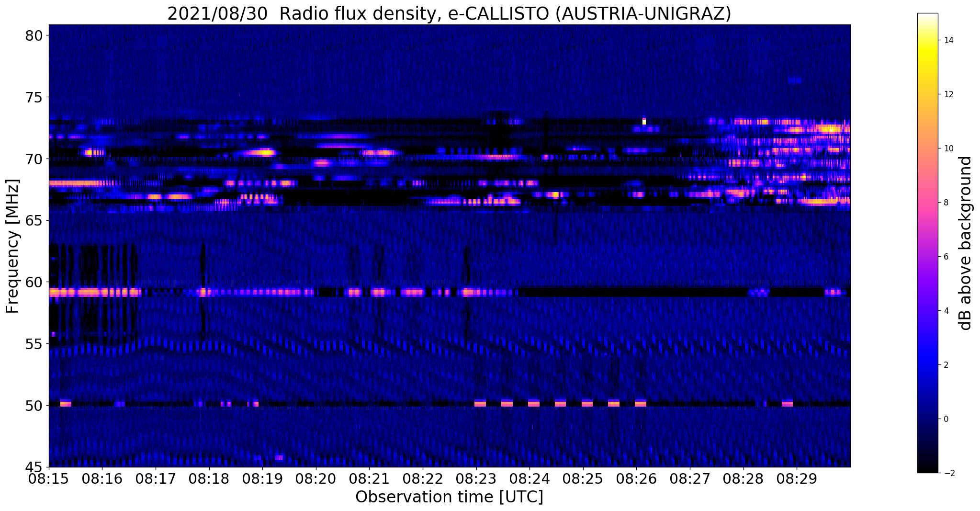The height and width of the screenshot is (511, 980).
Task: Click the 08:20 time tick label
Action: tap(316, 479)
